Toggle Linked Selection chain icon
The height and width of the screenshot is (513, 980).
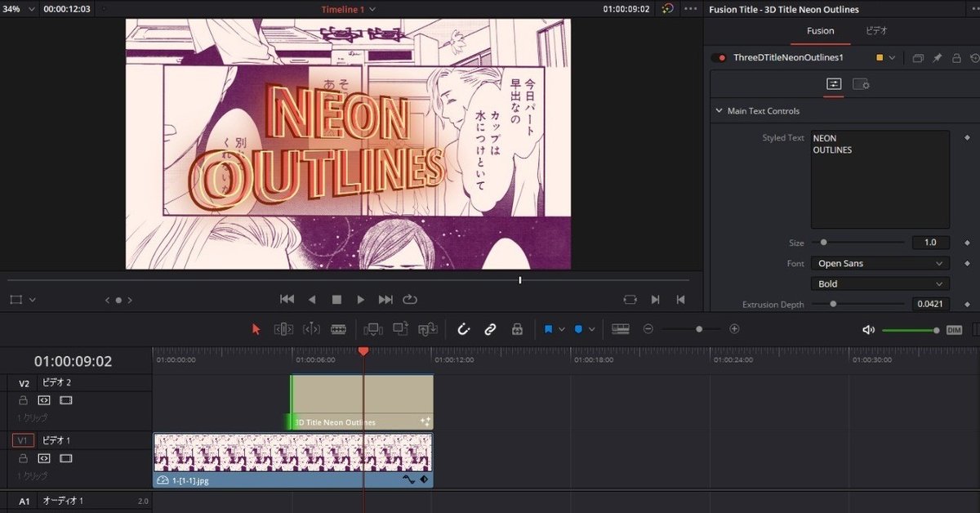(x=490, y=329)
